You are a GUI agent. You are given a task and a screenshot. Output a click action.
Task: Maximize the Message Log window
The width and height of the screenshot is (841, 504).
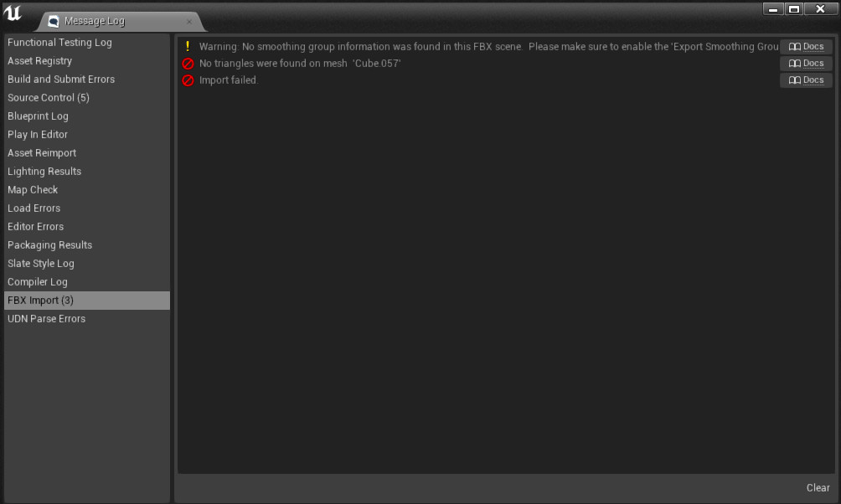coord(794,9)
